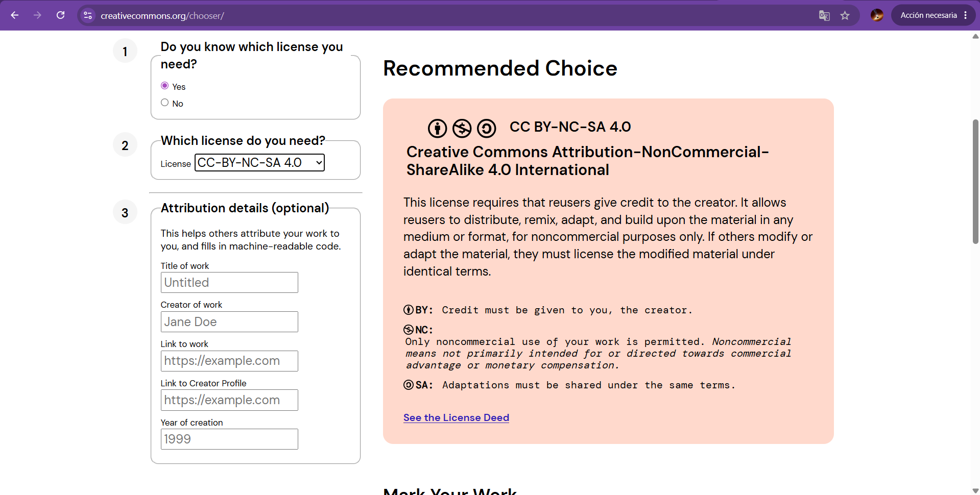Click the small SA icon beside adaptations text
The height and width of the screenshot is (495, 980).
[x=409, y=385]
